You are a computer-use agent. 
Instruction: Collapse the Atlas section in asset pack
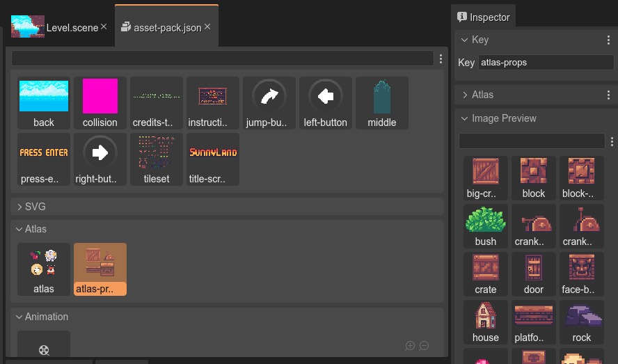point(19,229)
